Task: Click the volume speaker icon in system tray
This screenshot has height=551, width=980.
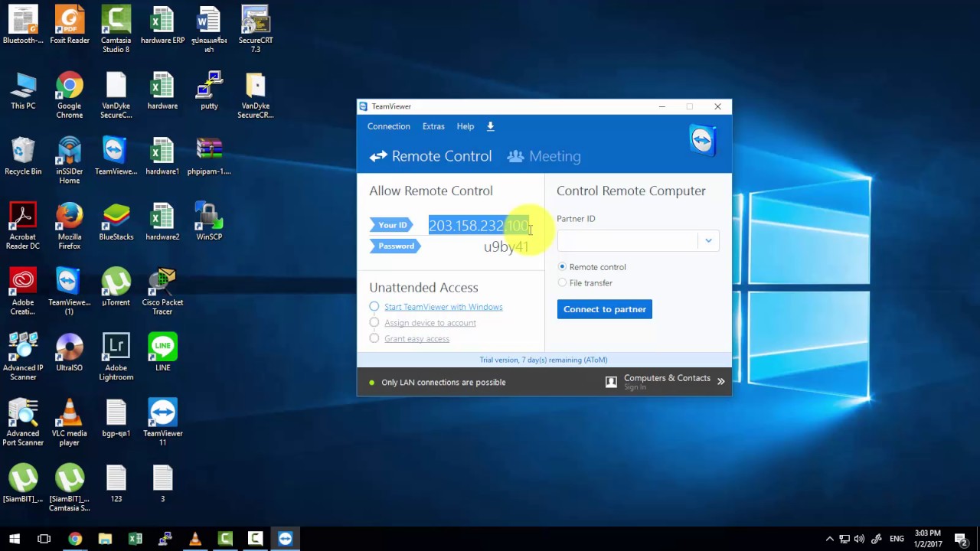Action: [x=859, y=539]
